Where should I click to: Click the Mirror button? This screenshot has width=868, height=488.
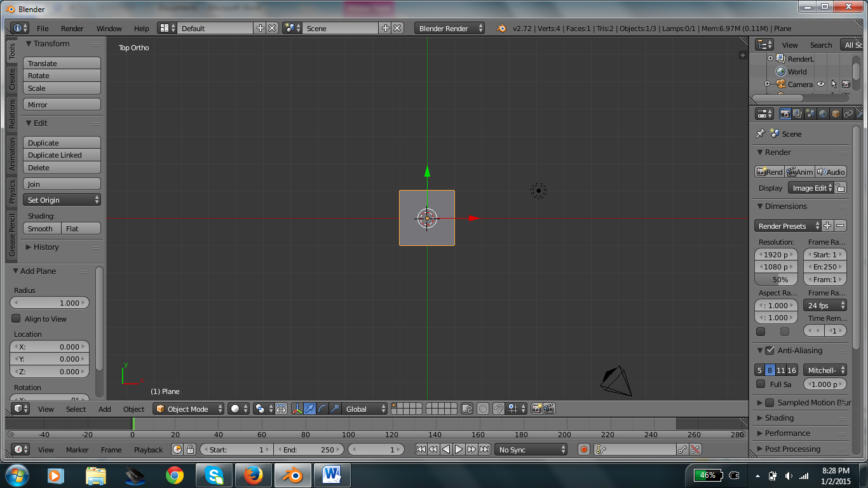62,104
